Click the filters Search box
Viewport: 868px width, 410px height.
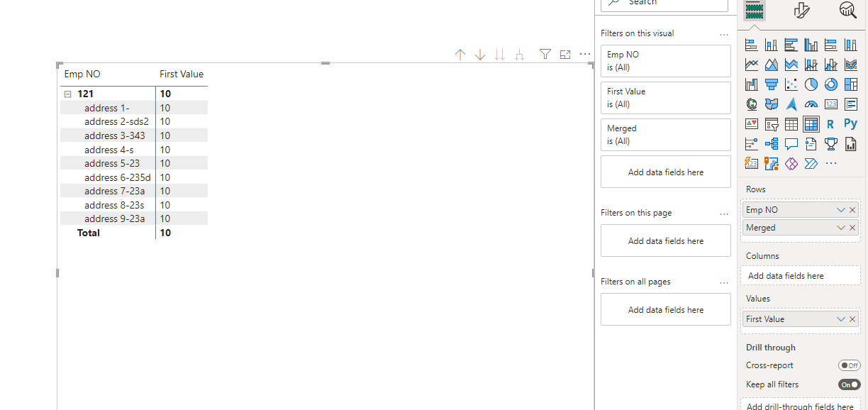point(664,4)
